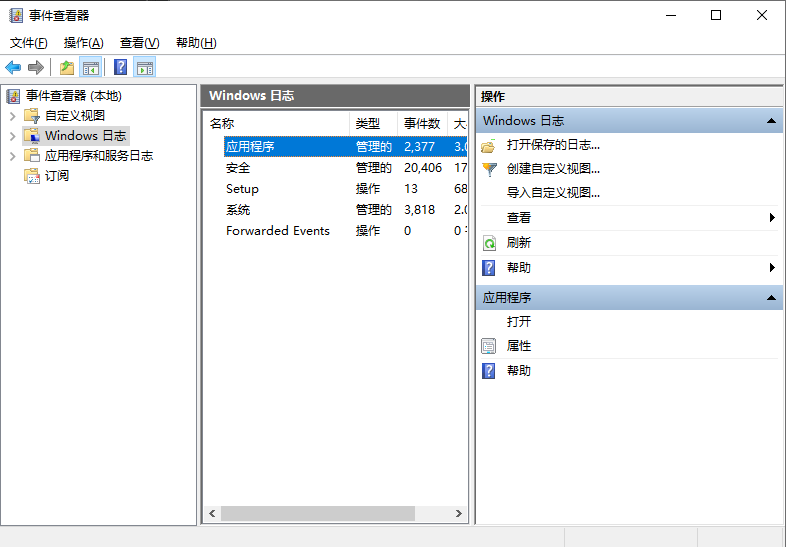
Task: Click 打开保存的日志... action
Action: [x=553, y=145]
